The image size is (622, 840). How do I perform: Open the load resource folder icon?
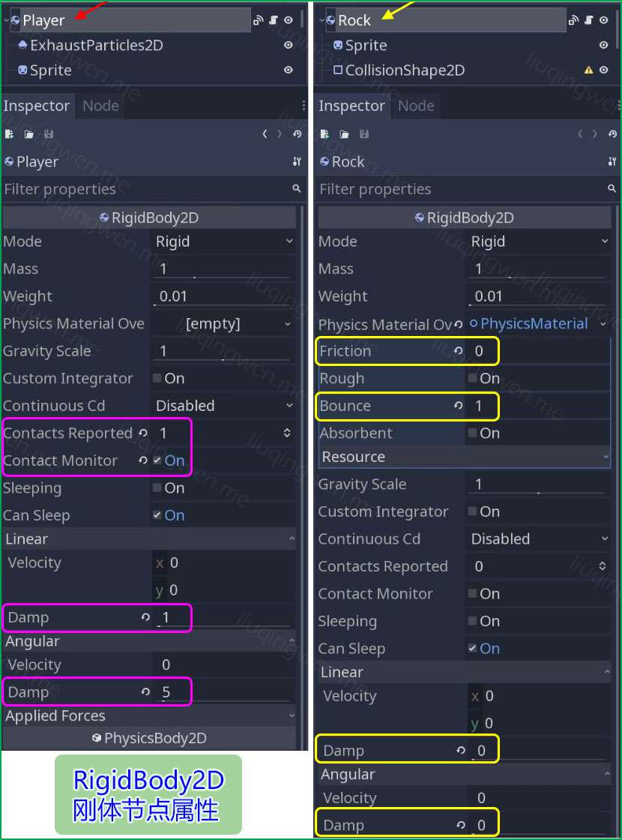(x=28, y=133)
